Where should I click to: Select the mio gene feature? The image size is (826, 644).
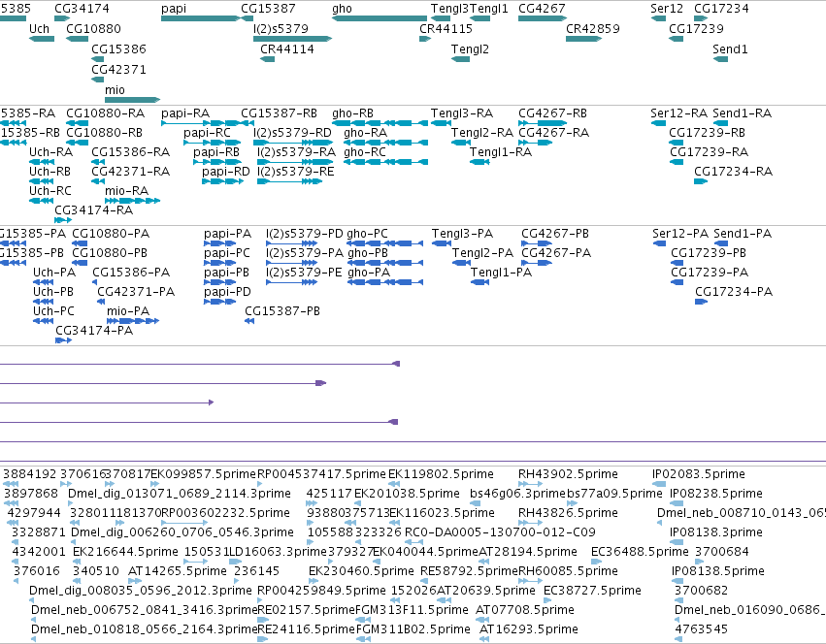click(x=132, y=100)
